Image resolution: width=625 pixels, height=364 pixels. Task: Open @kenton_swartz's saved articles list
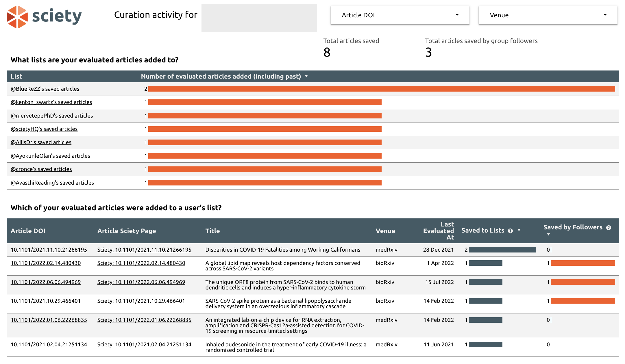click(x=51, y=102)
